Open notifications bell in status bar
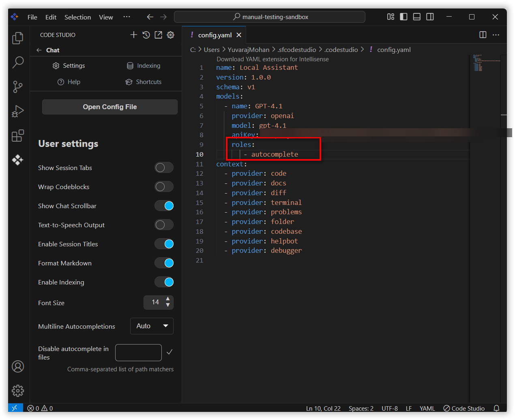The image size is (515, 420). point(496,408)
